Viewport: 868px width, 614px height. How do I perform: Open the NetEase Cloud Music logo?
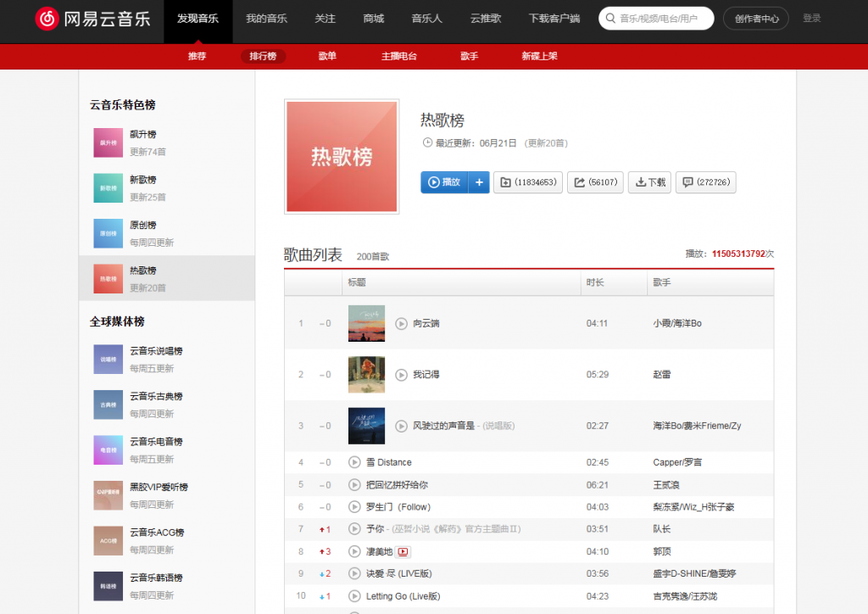tap(93, 19)
